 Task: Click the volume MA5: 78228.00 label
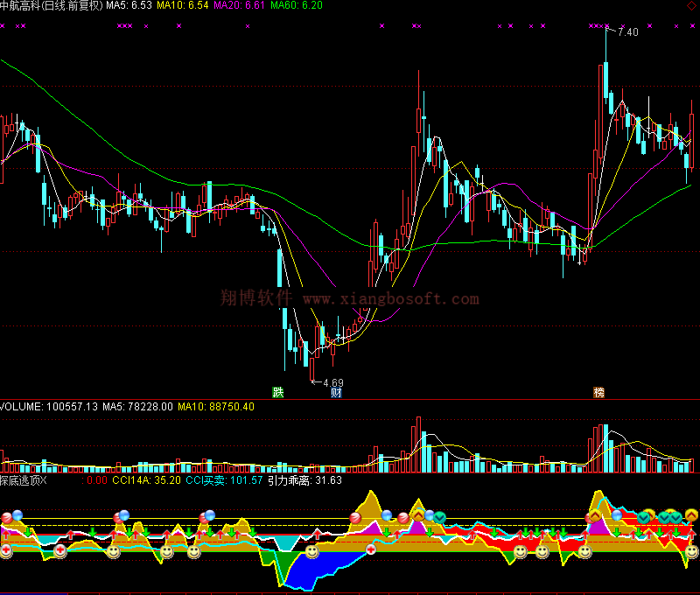(137, 407)
